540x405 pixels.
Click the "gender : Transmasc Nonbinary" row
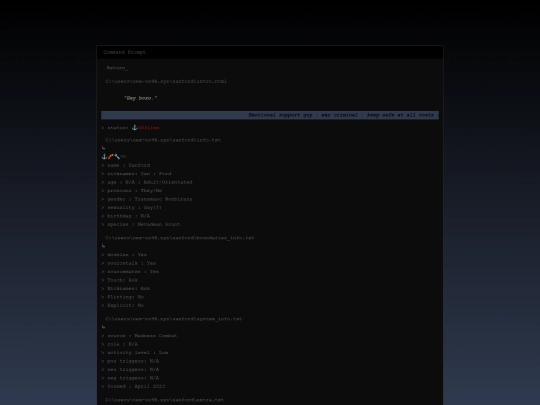[x=147, y=199]
